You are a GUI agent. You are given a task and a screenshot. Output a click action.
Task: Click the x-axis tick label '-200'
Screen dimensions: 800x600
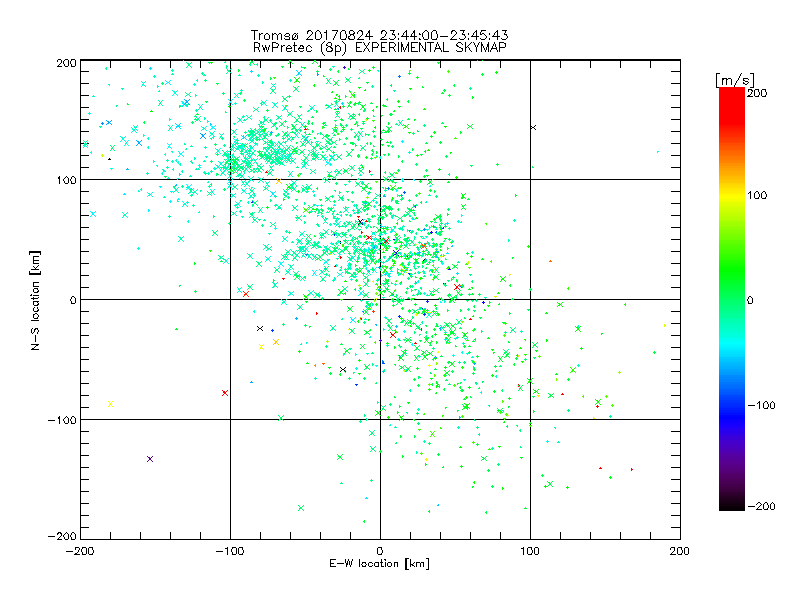(80, 551)
